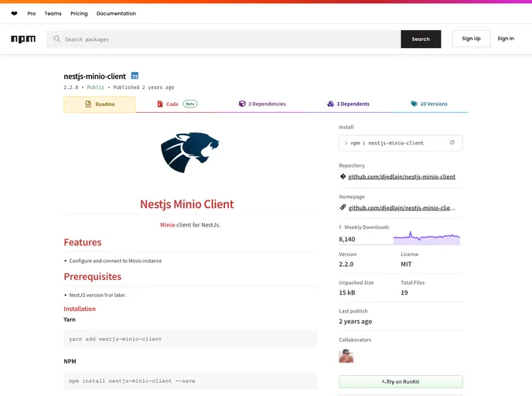532x396 pixels.
Task: Open the 3 Dependents tab
Action: click(x=349, y=104)
